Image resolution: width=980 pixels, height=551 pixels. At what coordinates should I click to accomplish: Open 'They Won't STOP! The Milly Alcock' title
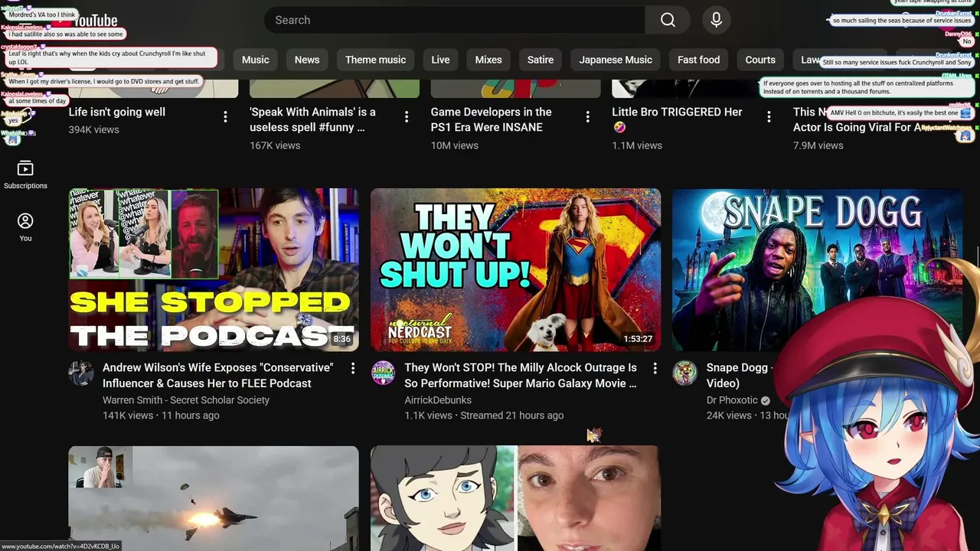[521, 375]
